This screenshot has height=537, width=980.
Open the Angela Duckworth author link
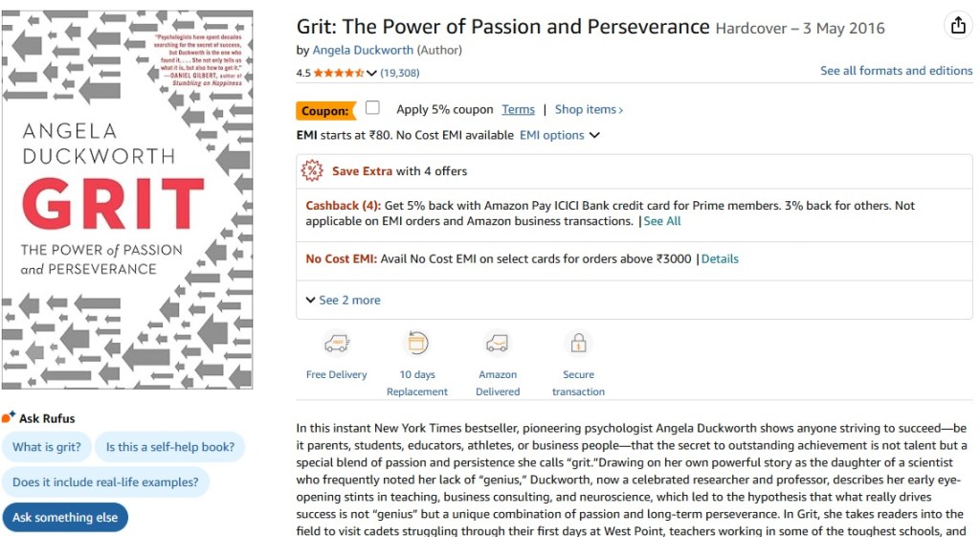[x=363, y=50]
